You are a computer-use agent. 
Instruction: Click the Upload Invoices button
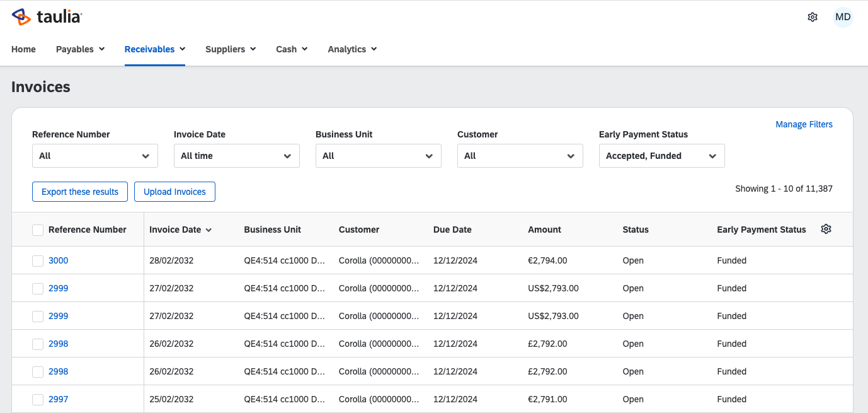tap(174, 192)
